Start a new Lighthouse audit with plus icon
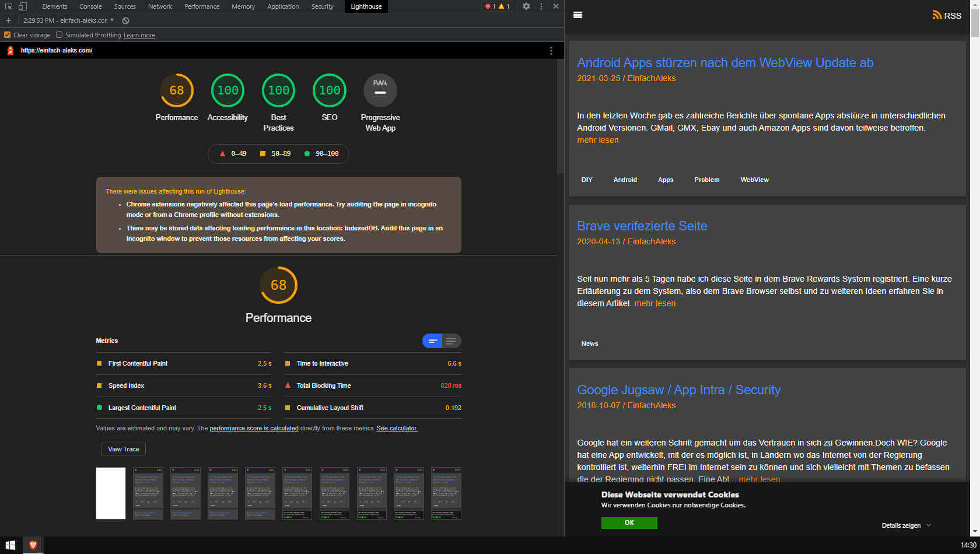 [x=8, y=20]
